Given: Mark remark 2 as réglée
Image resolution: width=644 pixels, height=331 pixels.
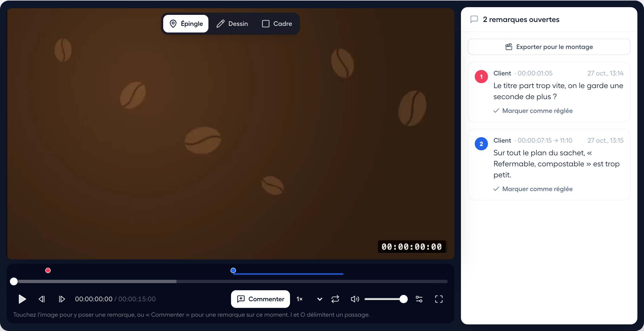Looking at the screenshot, I should click(533, 189).
